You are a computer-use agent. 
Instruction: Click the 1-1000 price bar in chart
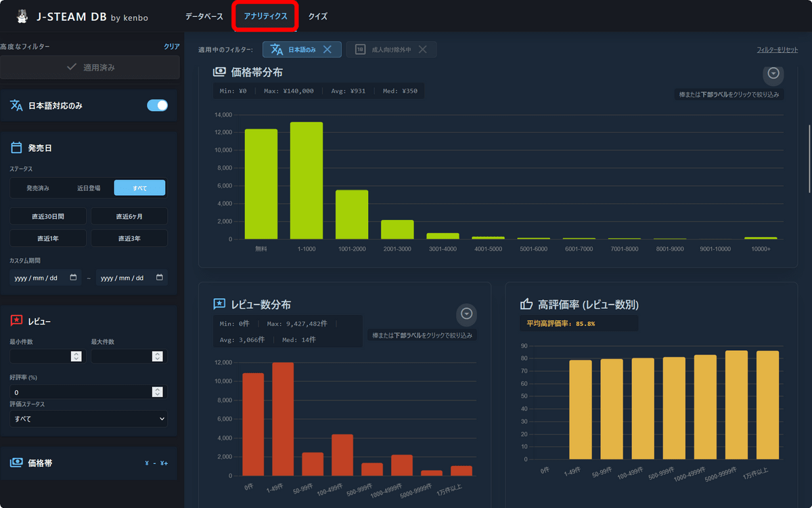(x=307, y=180)
